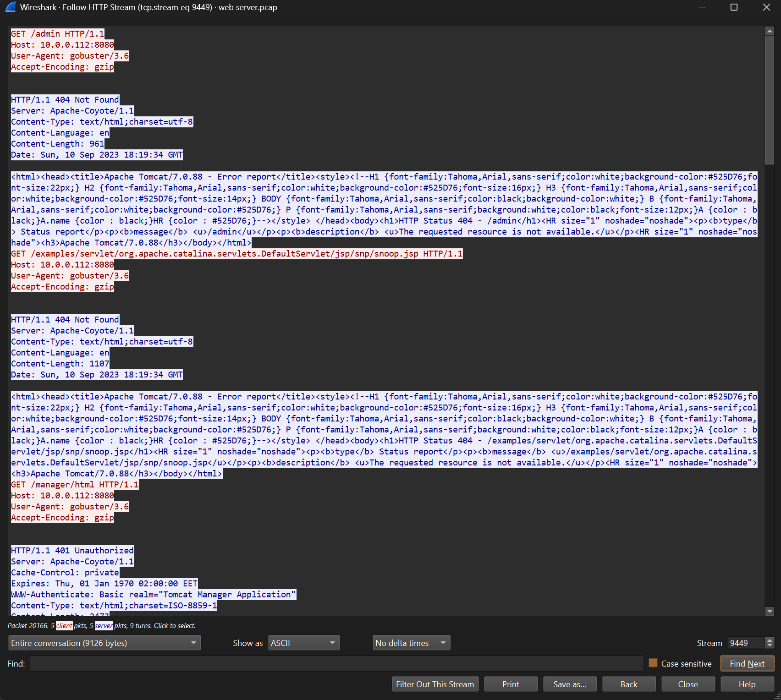Click the Close button at the bottom
The height and width of the screenshot is (700, 781).
pos(688,684)
